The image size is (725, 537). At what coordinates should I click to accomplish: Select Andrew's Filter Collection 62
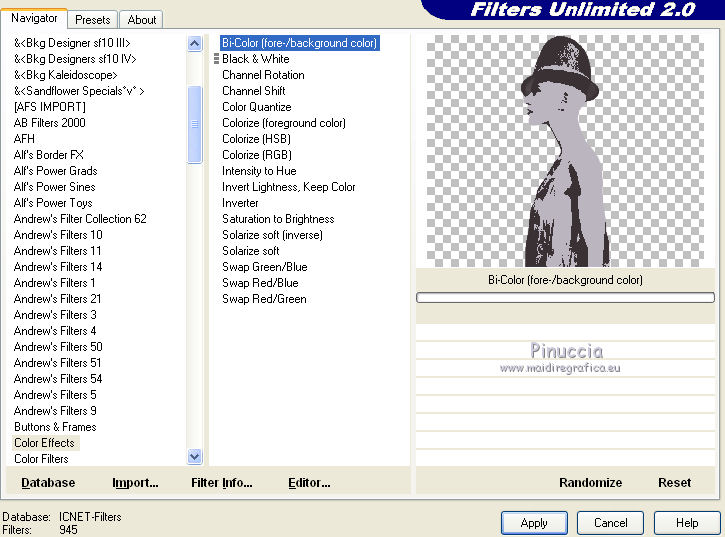click(x=80, y=219)
